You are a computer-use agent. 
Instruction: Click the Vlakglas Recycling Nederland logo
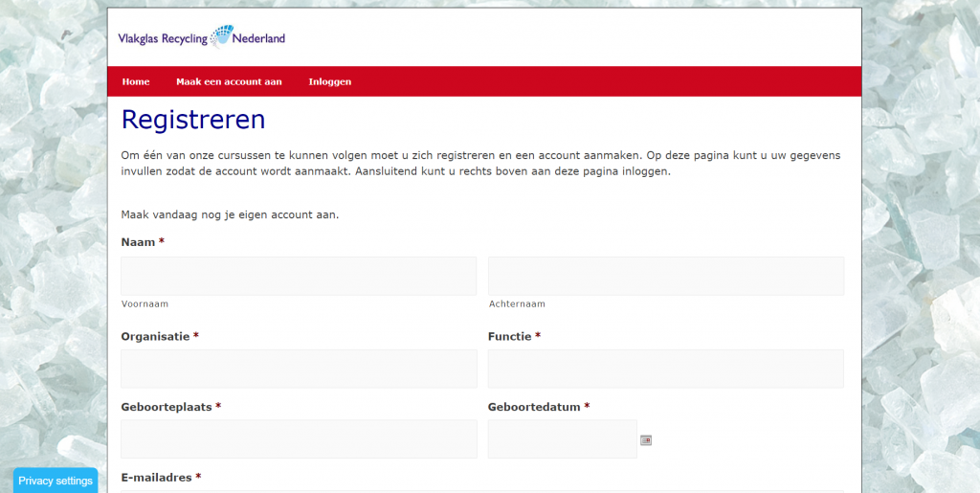[x=201, y=38]
